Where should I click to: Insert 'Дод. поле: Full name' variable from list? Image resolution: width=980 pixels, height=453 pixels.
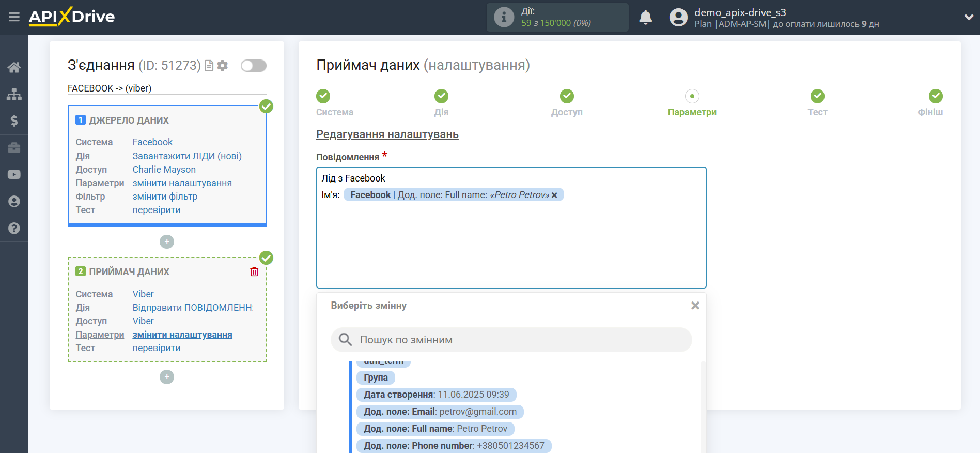[435, 429]
